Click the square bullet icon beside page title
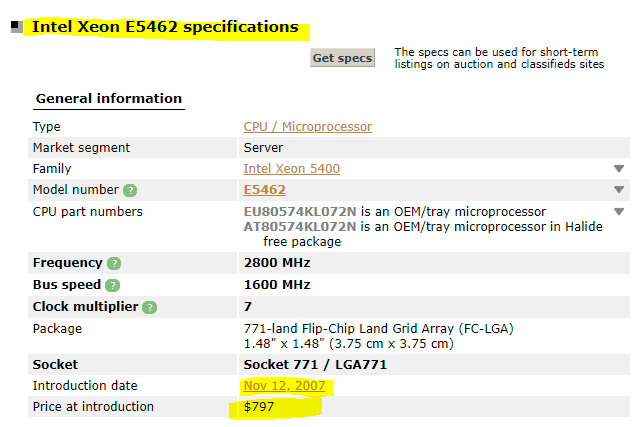The height and width of the screenshot is (427, 636). [18, 28]
